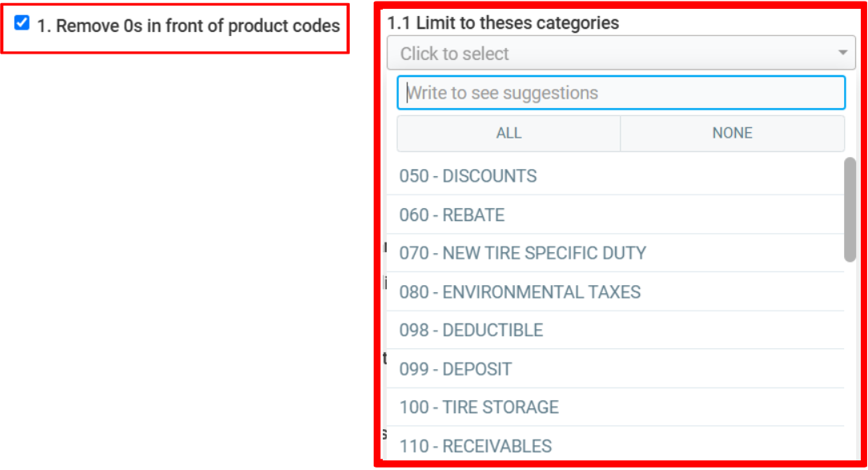
Task: Click scrollbar track below the thumb
Action: (x=850, y=360)
